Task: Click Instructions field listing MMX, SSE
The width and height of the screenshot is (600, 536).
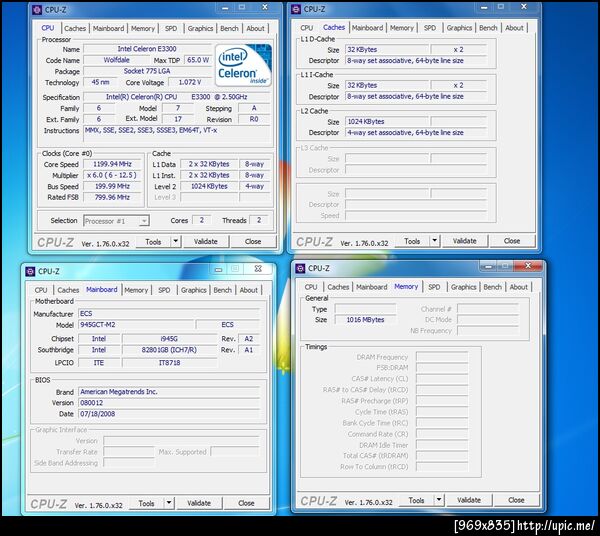Action: (x=177, y=135)
